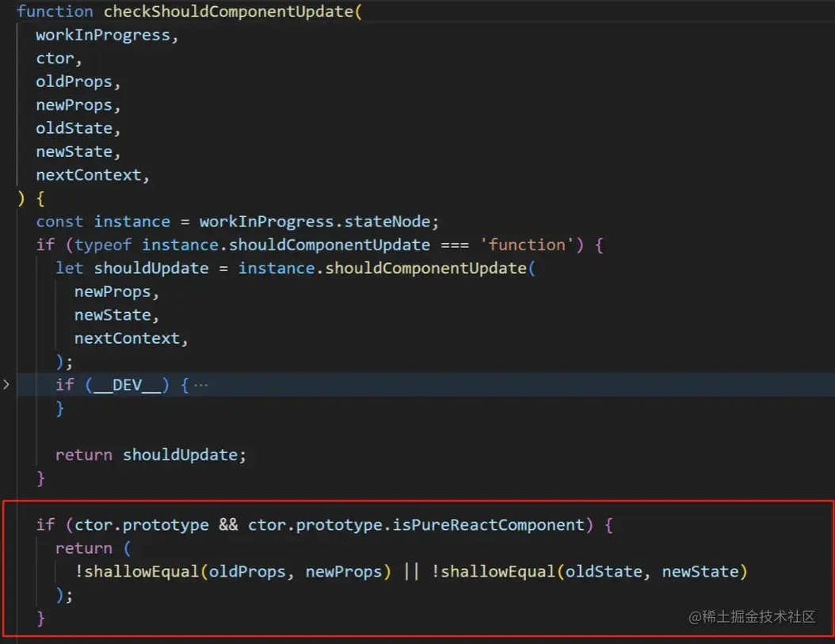Click the return shouldUpdate; statement

(151, 455)
